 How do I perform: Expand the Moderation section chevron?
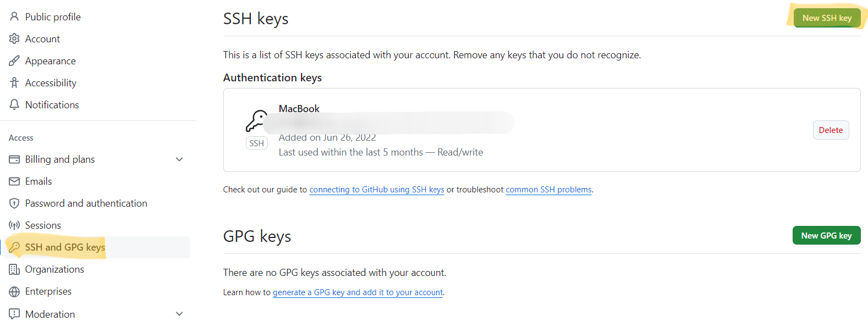click(179, 313)
